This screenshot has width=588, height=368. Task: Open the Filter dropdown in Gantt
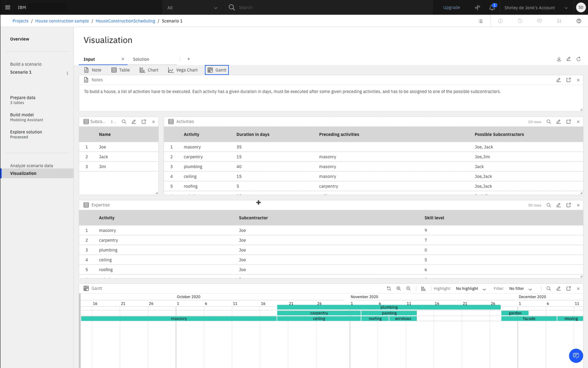(521, 289)
